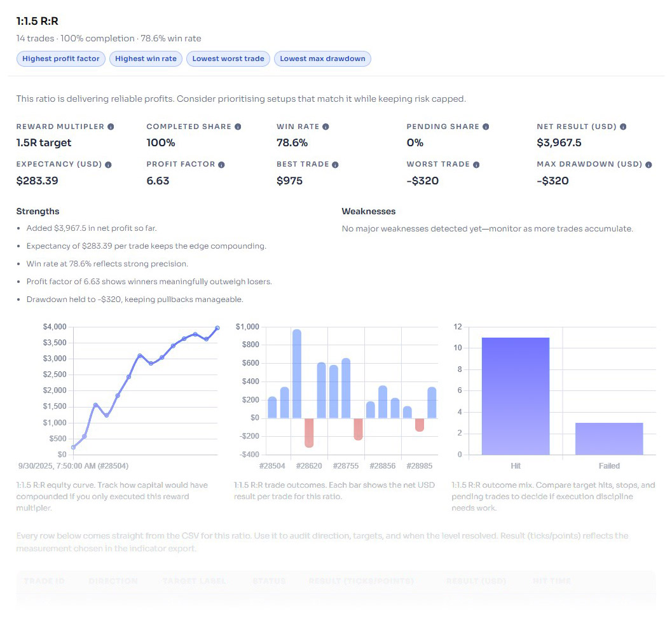
Task: Click the Lowest worst trade badge
Action: pyautogui.click(x=228, y=58)
